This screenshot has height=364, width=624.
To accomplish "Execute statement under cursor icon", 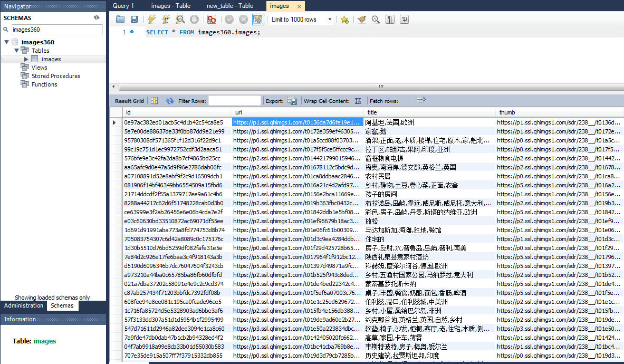I will (x=166, y=20).
